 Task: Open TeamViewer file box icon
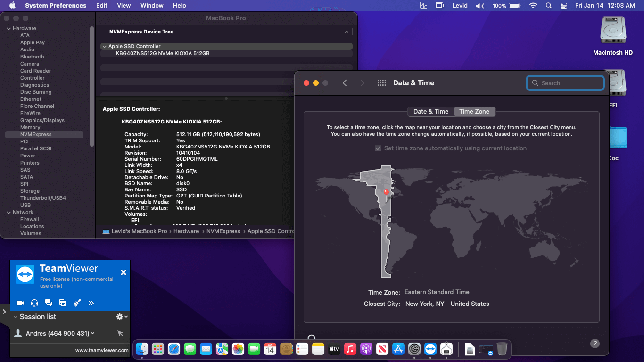click(x=63, y=303)
